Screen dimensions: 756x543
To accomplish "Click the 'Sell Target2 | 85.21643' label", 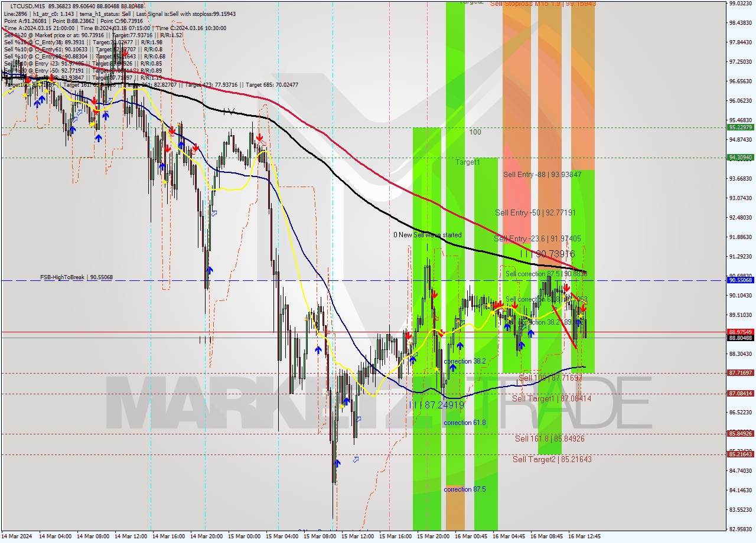I will 552,459.
